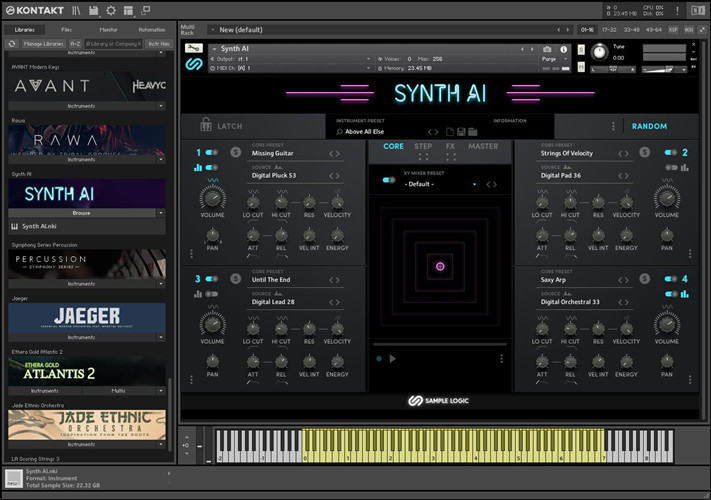This screenshot has height=500, width=711.
Task: Click the save disk icon in Kontakt header
Action: coord(93,11)
